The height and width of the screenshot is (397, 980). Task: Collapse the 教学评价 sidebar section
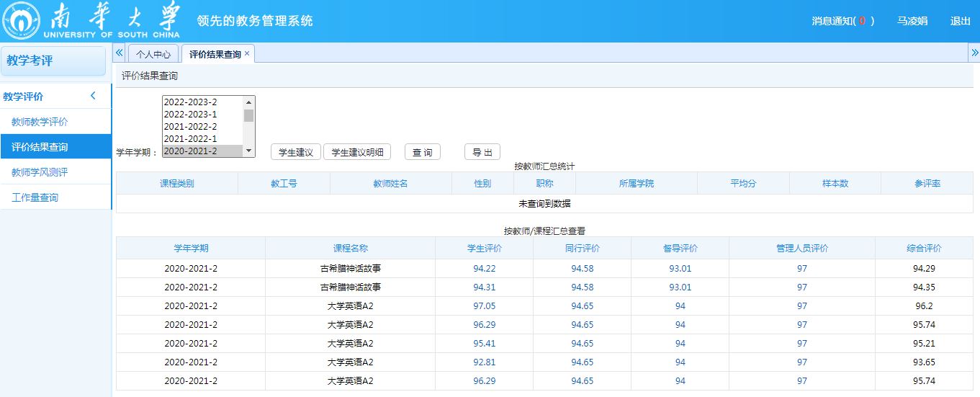(93, 97)
